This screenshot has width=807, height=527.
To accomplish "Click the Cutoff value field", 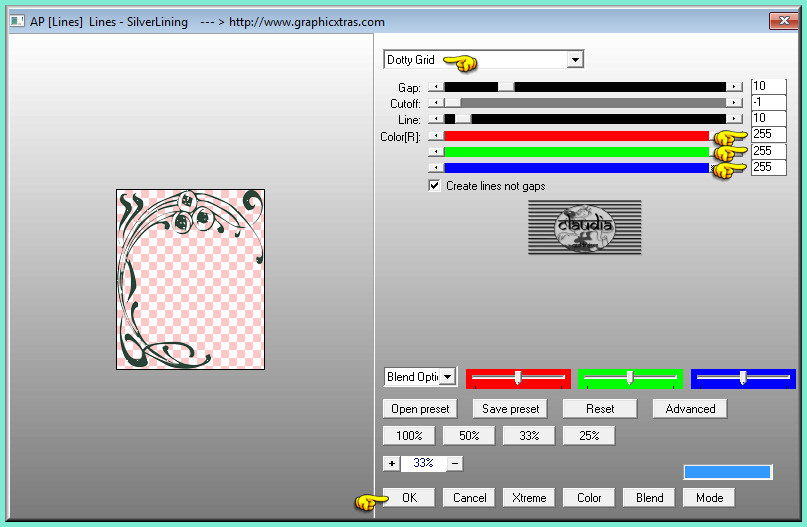I will point(768,102).
